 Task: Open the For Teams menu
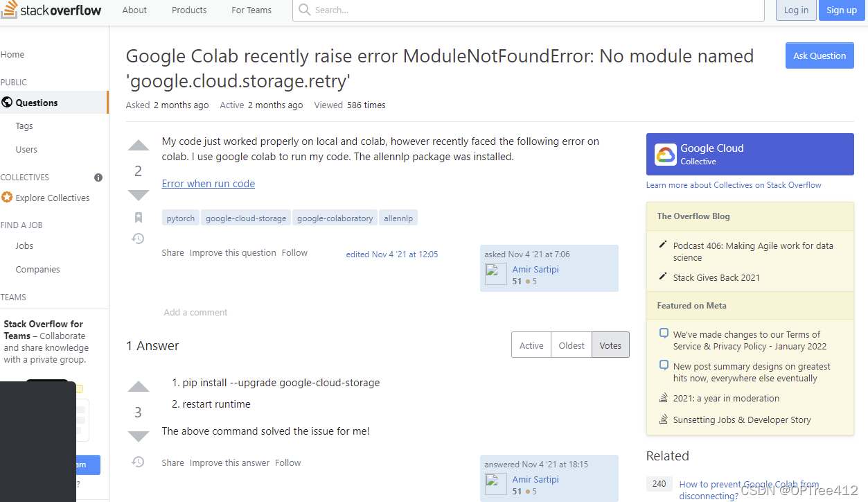251,10
